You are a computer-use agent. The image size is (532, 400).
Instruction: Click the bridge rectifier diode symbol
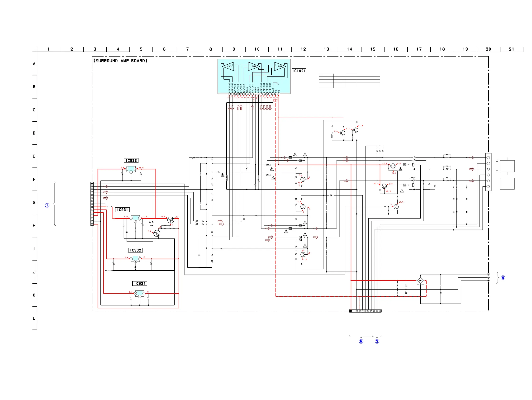420,281
